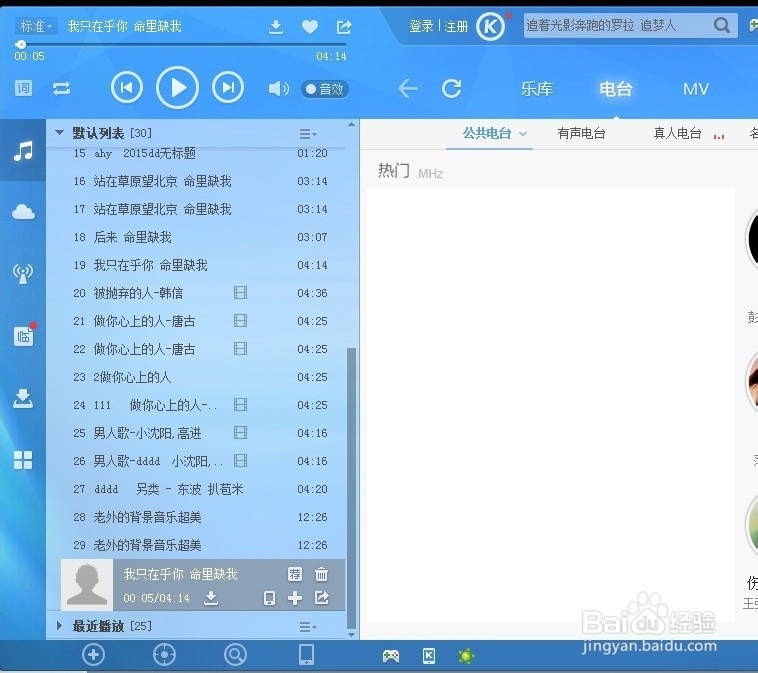Open the download manager sidebar icon
This screenshot has height=673, width=758.
[23, 398]
